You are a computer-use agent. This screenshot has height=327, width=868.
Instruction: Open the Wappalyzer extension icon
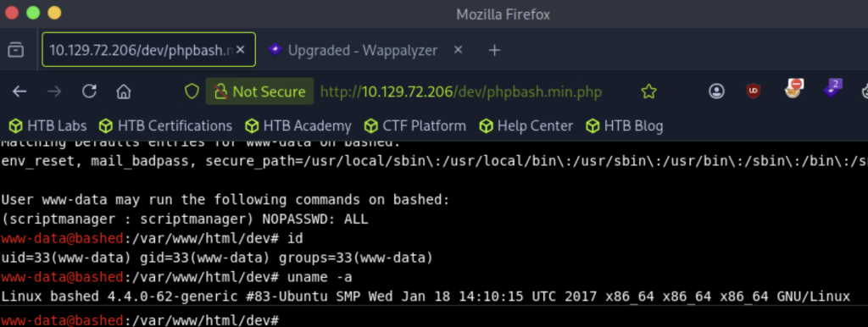point(832,89)
